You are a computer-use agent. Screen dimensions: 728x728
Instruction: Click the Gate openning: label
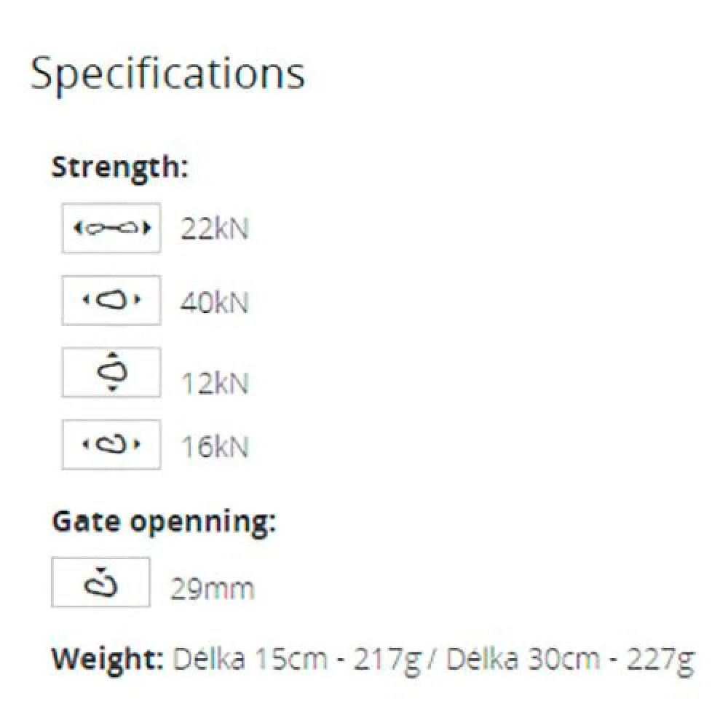(x=164, y=523)
